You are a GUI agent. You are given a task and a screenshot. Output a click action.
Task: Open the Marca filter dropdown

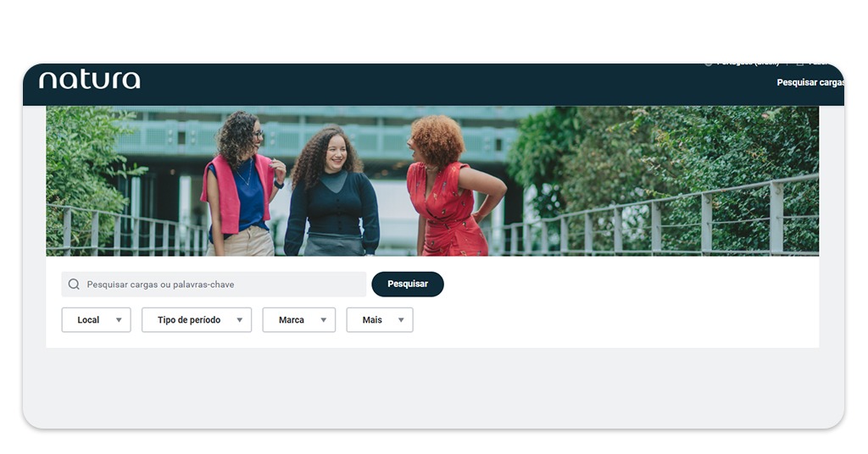pyautogui.click(x=298, y=320)
